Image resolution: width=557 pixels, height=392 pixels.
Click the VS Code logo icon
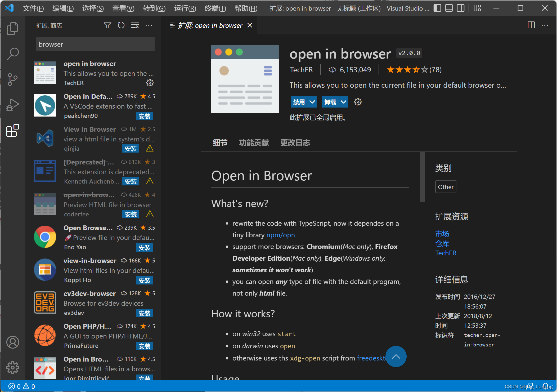[10, 8]
